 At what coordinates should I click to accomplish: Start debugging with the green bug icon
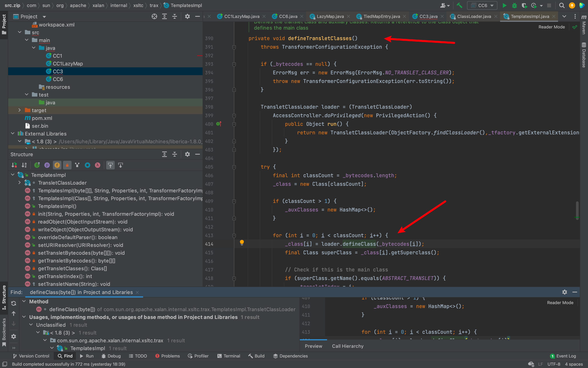[514, 5]
